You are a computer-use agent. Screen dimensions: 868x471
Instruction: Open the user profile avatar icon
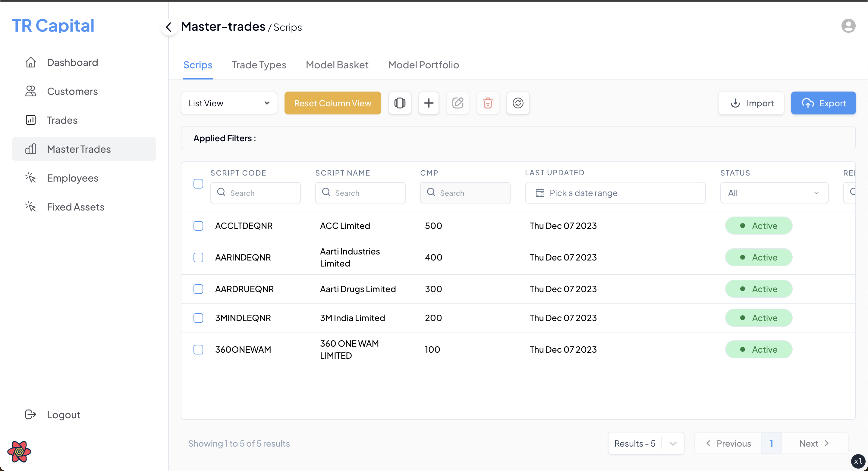point(848,26)
